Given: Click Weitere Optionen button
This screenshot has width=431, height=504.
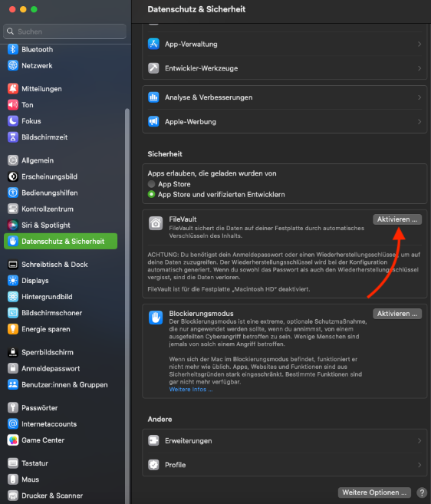Looking at the screenshot, I should tap(374, 492).
